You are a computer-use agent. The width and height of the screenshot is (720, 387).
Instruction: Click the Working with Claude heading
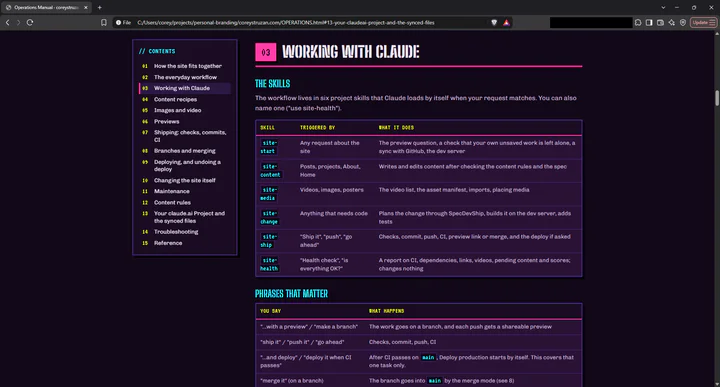[351, 52]
